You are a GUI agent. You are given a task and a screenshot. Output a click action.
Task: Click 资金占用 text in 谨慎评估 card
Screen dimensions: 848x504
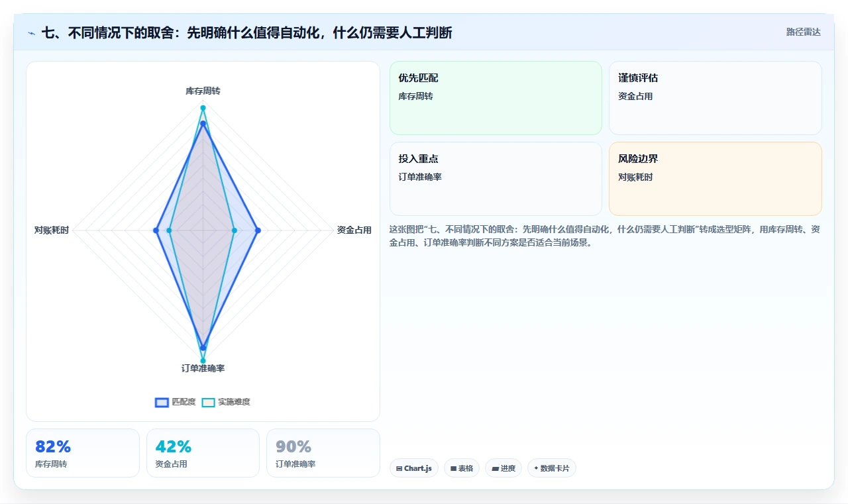pos(635,96)
